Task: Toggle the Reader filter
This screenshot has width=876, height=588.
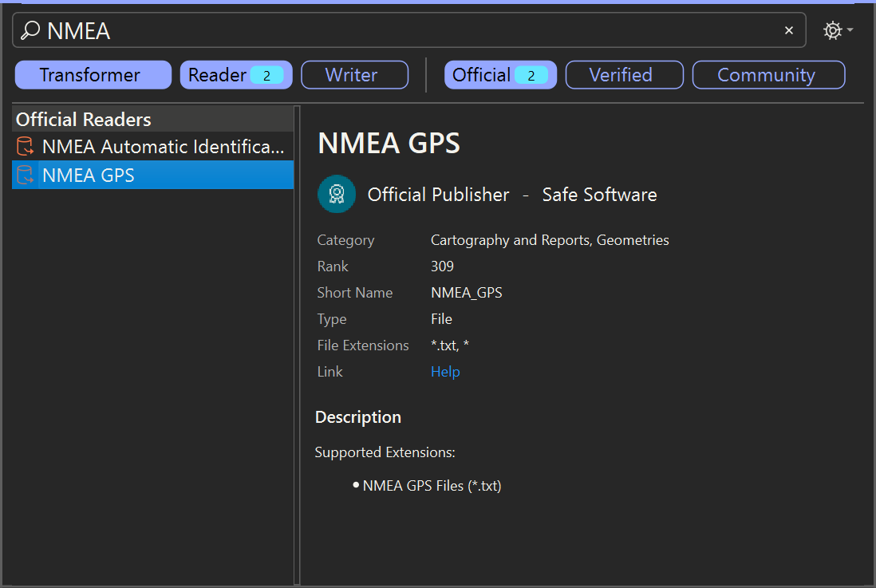Action: click(236, 75)
